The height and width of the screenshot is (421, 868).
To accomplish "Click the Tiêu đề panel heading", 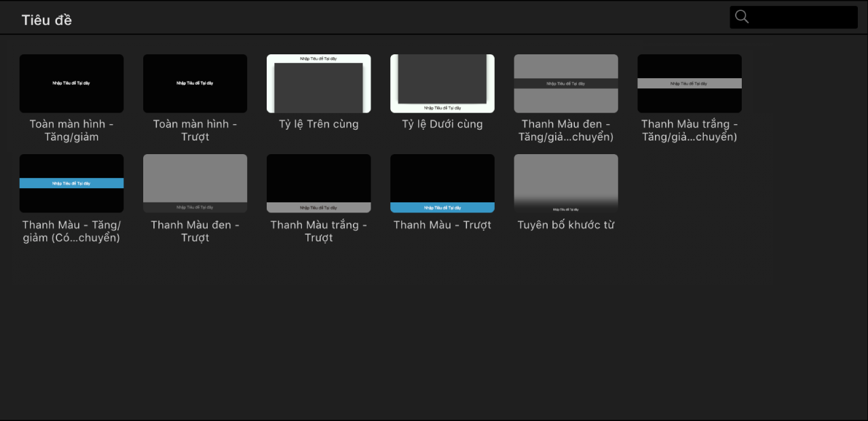I will [47, 20].
